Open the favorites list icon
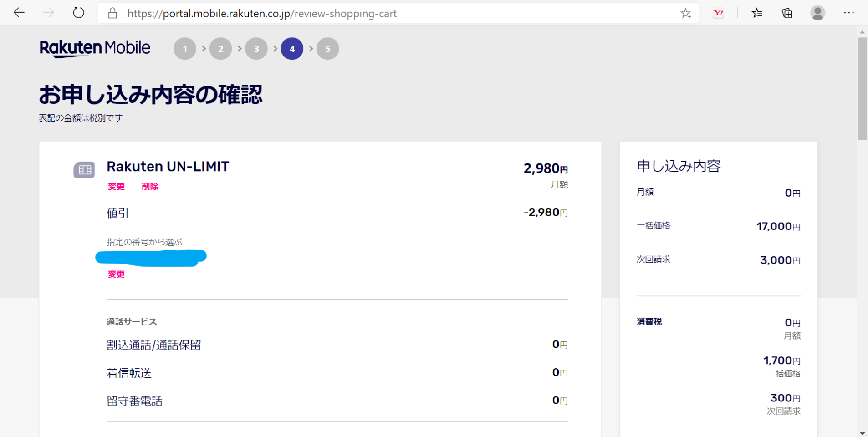 pos(757,13)
